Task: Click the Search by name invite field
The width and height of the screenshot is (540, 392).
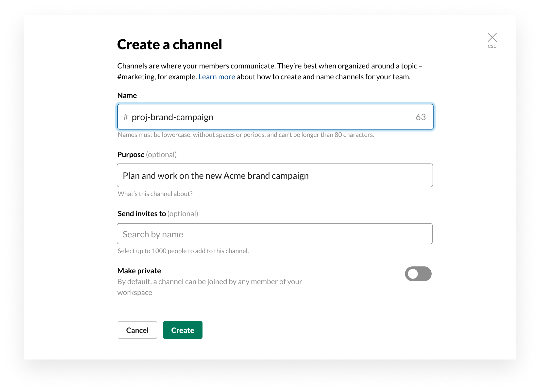Action: pos(275,234)
